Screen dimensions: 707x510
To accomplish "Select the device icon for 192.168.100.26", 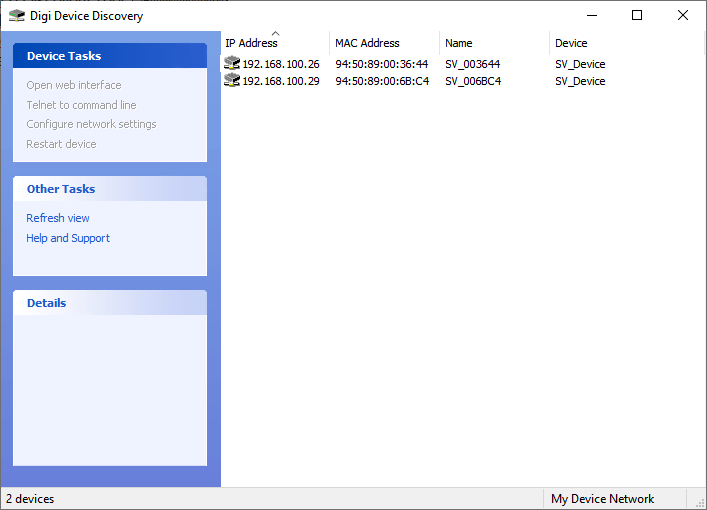I will pyautogui.click(x=232, y=64).
